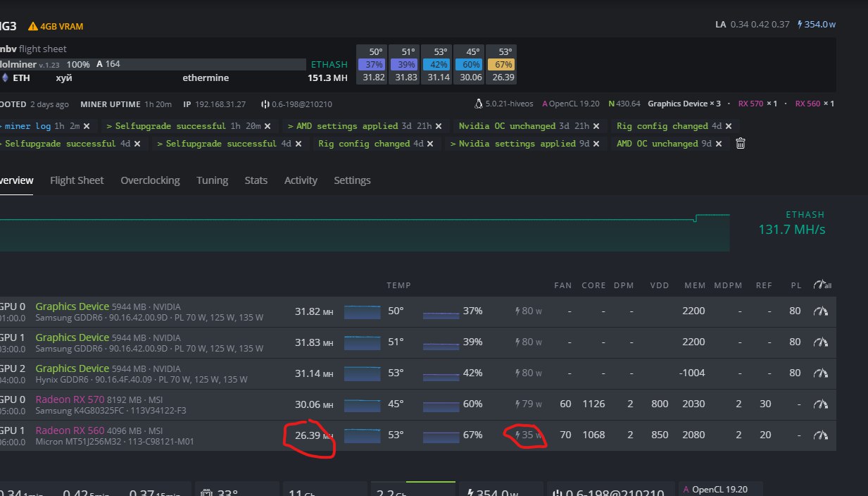Click the 151.3 MH total hashrate
This screenshot has height=496, width=868.
pos(329,78)
